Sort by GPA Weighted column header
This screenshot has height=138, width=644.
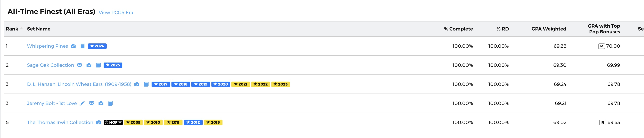tap(549, 29)
